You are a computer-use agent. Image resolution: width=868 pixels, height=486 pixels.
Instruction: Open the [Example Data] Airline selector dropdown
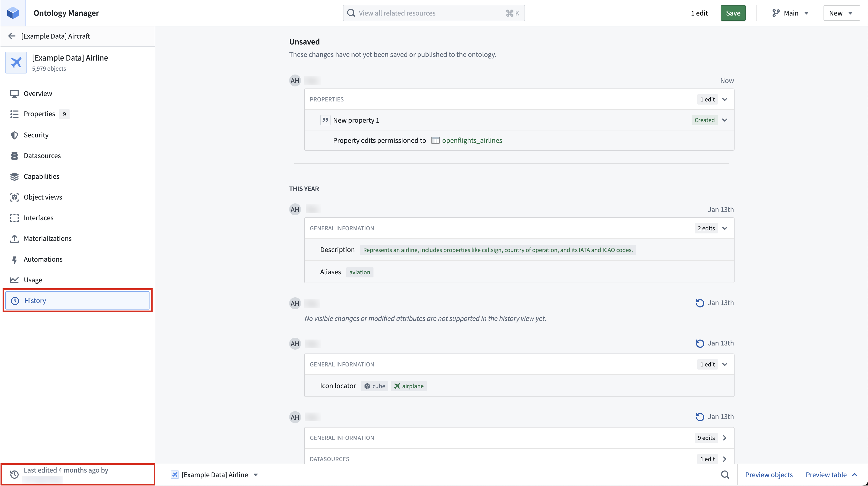click(x=215, y=475)
